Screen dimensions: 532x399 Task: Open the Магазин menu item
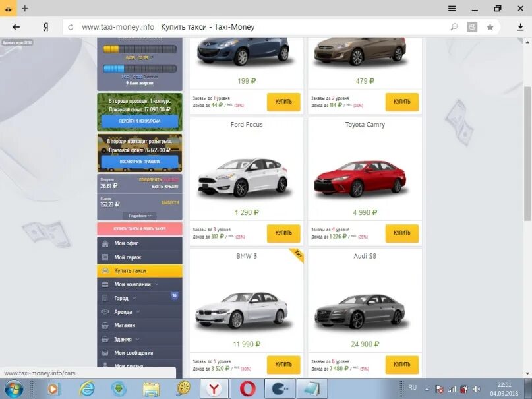(x=140, y=325)
